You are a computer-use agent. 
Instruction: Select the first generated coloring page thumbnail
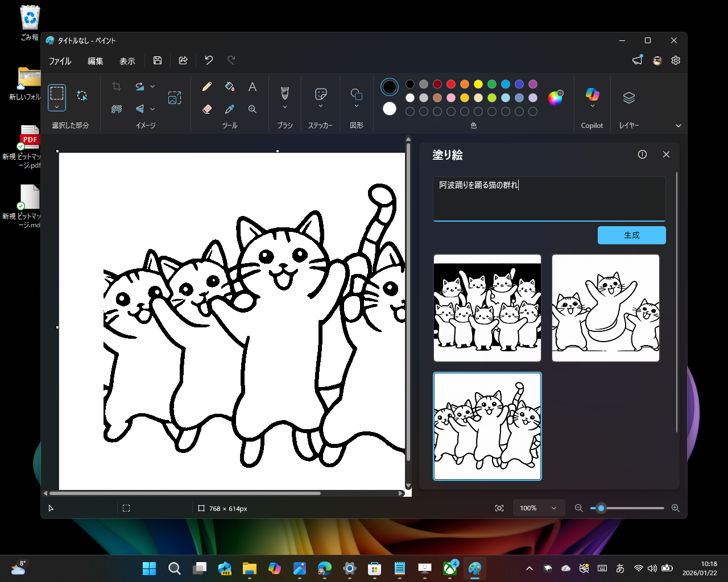(x=487, y=307)
